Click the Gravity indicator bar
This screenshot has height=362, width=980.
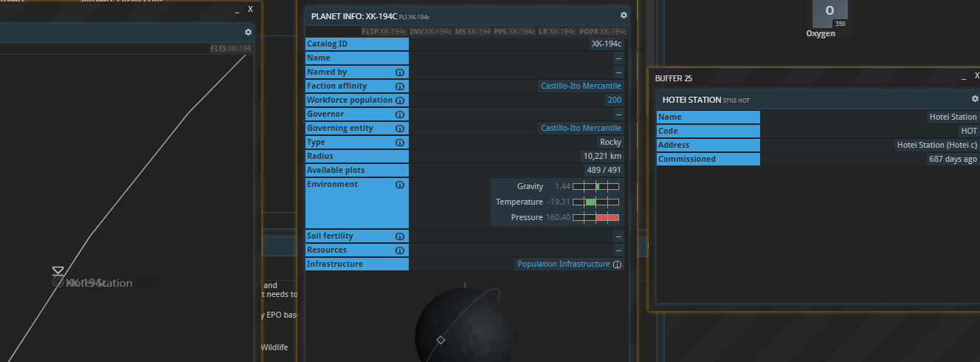click(596, 187)
